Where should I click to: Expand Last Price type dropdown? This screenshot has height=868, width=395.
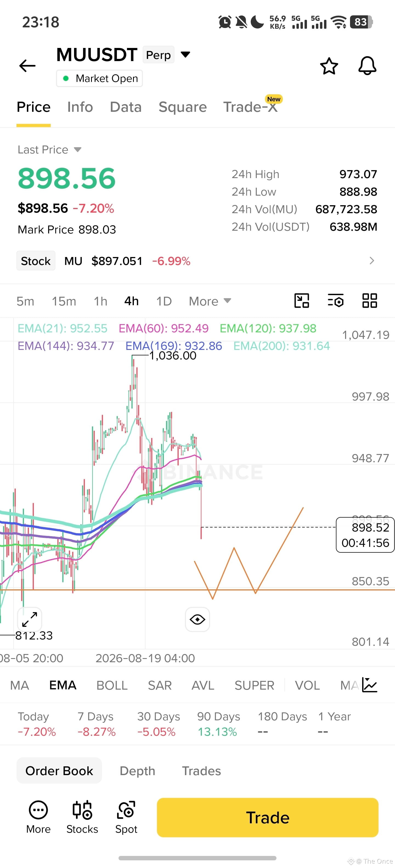point(78,150)
